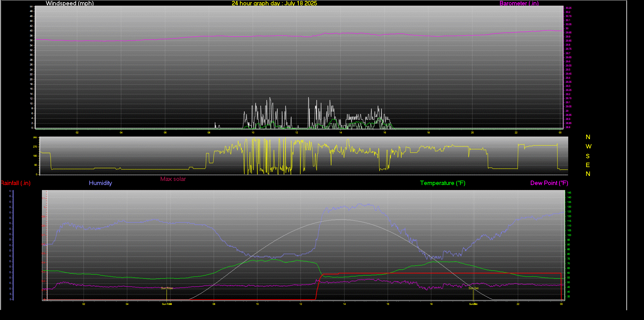Click the "100" value on the temperature axis
This screenshot has height=320, width=644.
[569, 235]
